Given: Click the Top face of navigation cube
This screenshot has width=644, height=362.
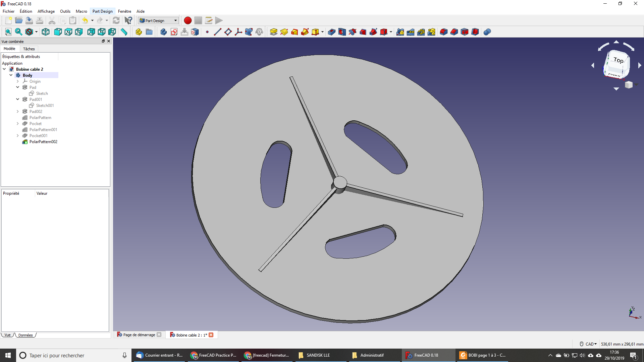Looking at the screenshot, I should coord(618,60).
